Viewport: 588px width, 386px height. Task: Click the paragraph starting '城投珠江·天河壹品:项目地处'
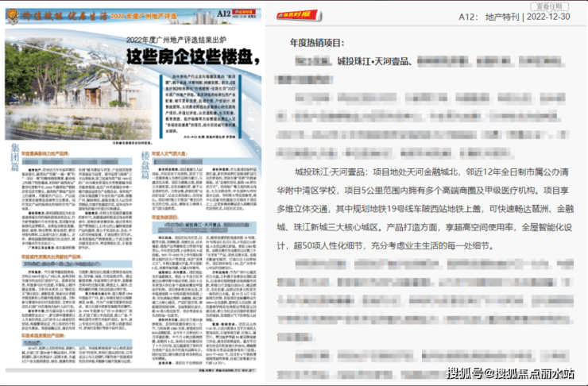coord(425,209)
